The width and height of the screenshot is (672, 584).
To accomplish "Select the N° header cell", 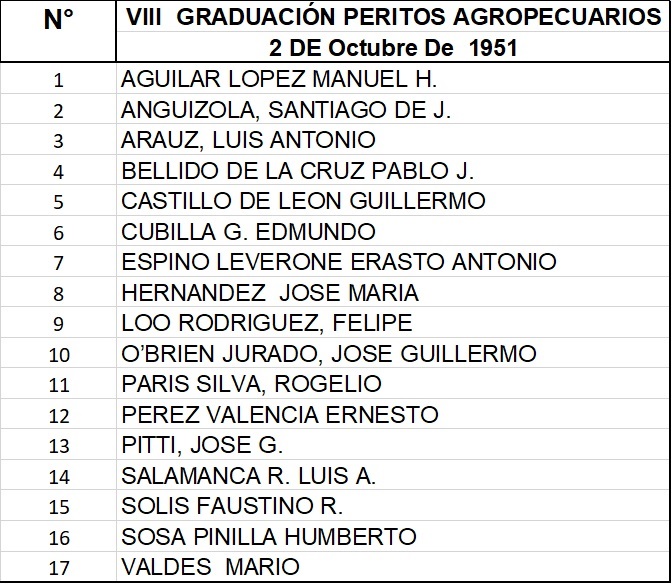I will pos(58,31).
